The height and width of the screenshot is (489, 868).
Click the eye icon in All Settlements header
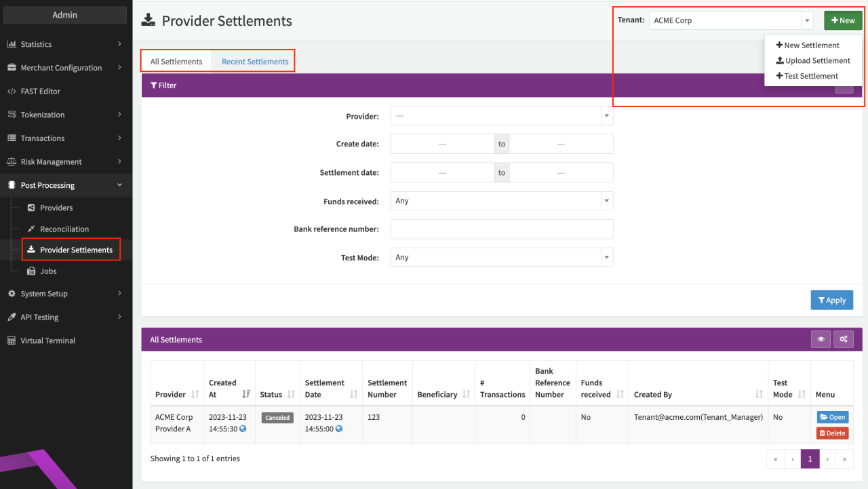[821, 339]
